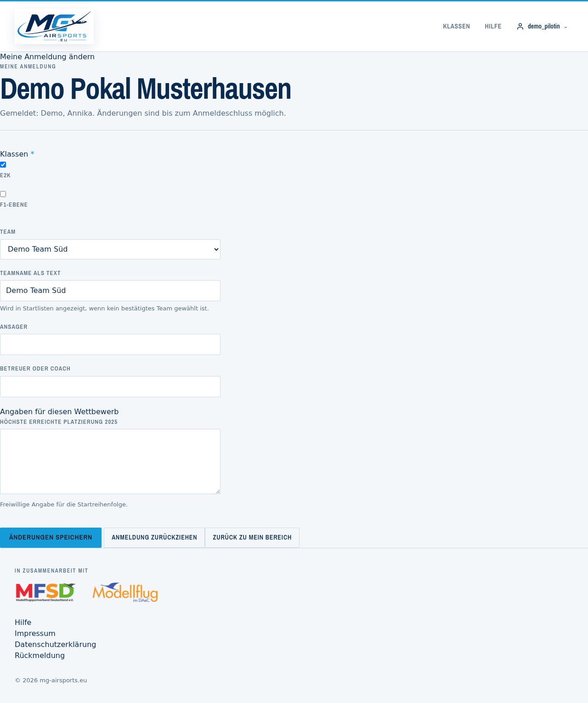Expand the demo_pilotin account menu

pyautogui.click(x=542, y=27)
